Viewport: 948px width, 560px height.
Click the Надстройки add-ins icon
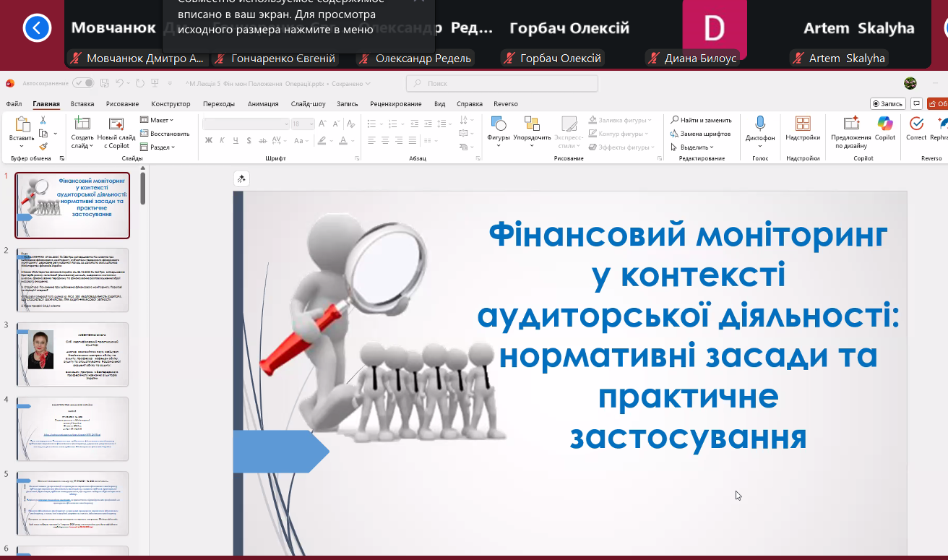(x=803, y=124)
